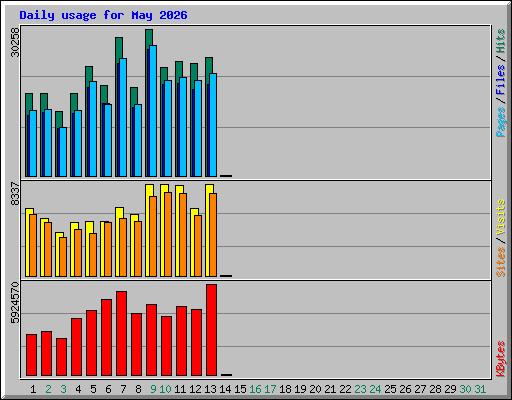This screenshot has width=512, height=400.
Task: Click day 12 on the x-axis
Action: tap(195, 389)
